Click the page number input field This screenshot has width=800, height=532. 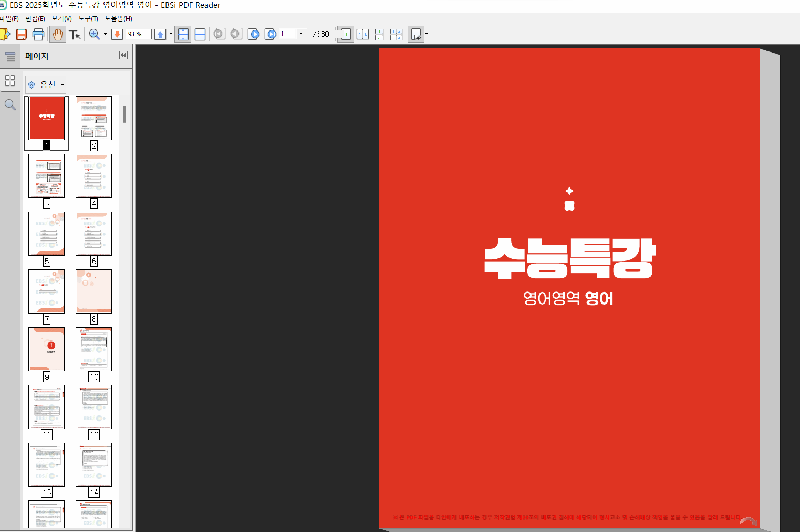tap(288, 34)
